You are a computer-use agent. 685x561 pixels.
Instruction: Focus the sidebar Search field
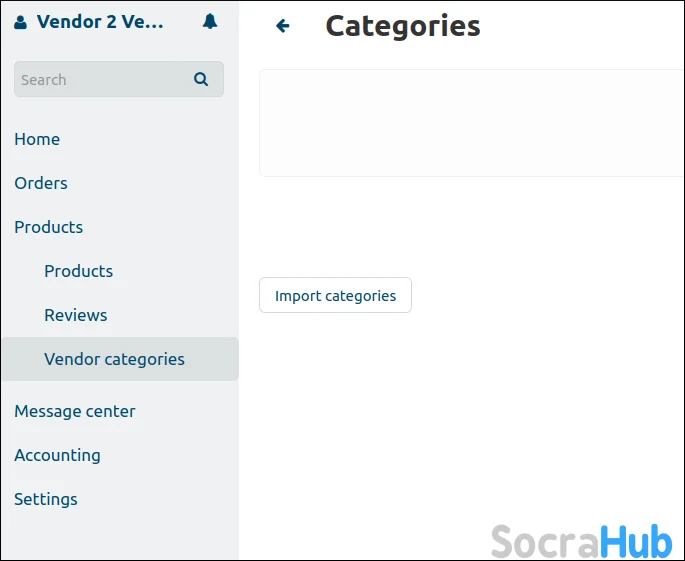click(x=100, y=79)
